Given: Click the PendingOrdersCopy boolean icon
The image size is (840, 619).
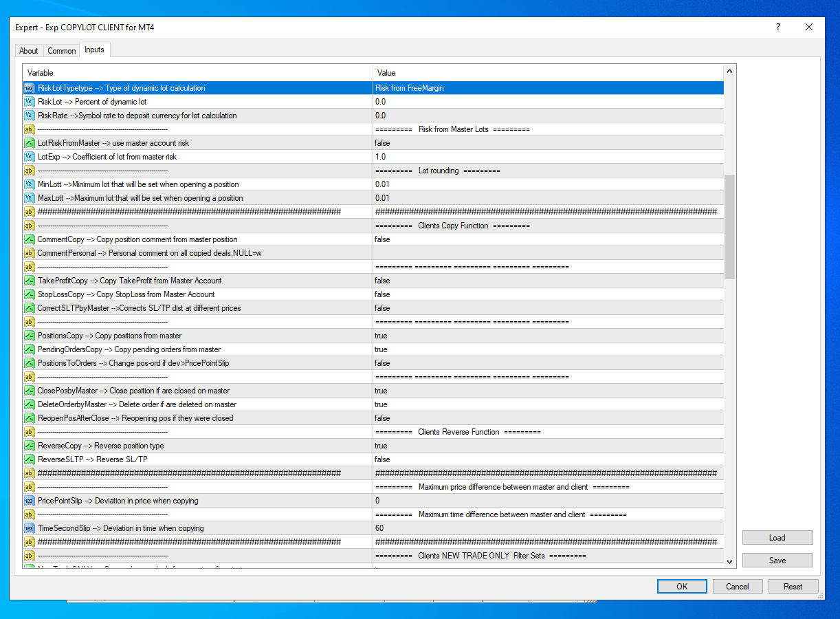Looking at the screenshot, I should coord(29,349).
